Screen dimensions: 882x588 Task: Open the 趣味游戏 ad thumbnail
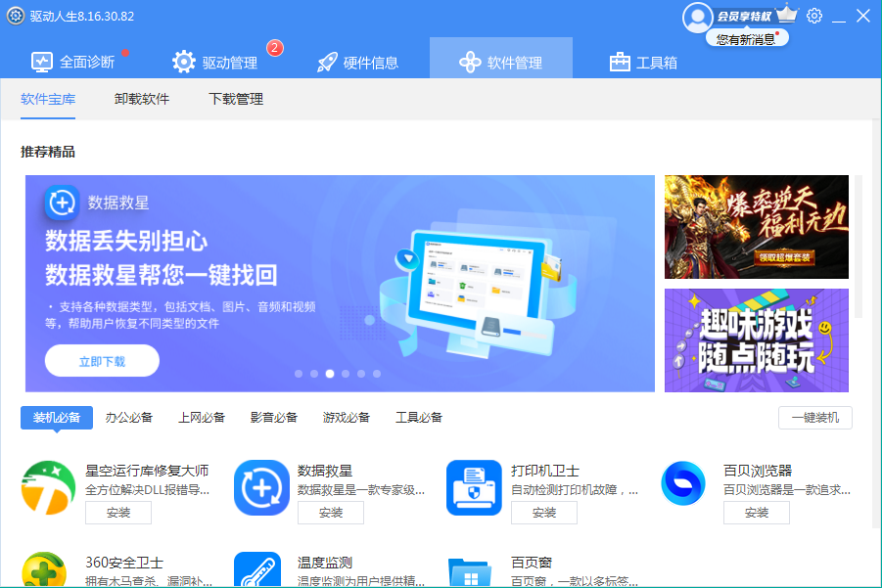[756, 340]
